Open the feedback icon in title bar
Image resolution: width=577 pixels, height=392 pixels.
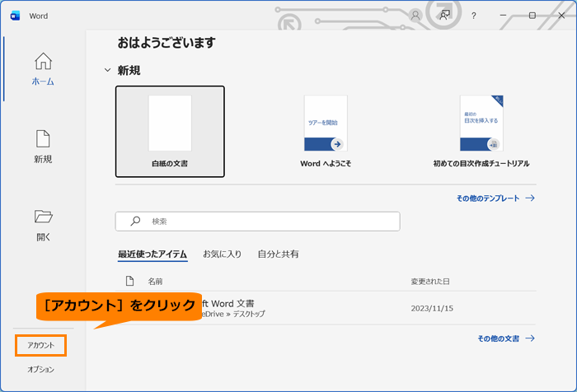[444, 15]
